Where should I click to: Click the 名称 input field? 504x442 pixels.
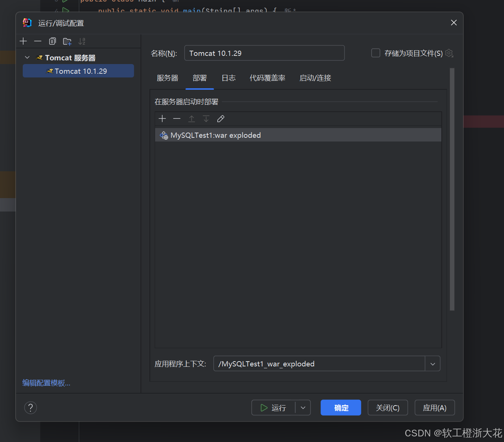click(264, 53)
